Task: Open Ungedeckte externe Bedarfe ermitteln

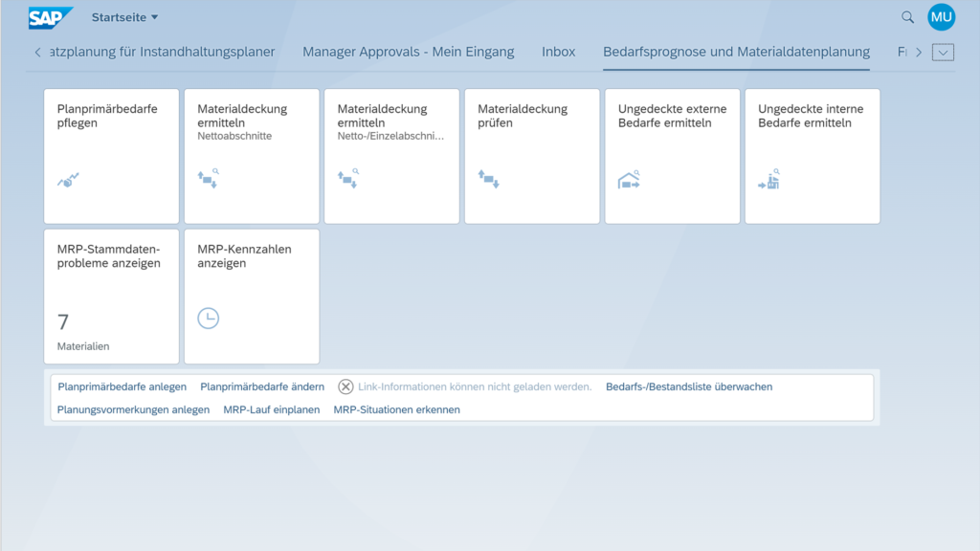Action: click(x=672, y=156)
